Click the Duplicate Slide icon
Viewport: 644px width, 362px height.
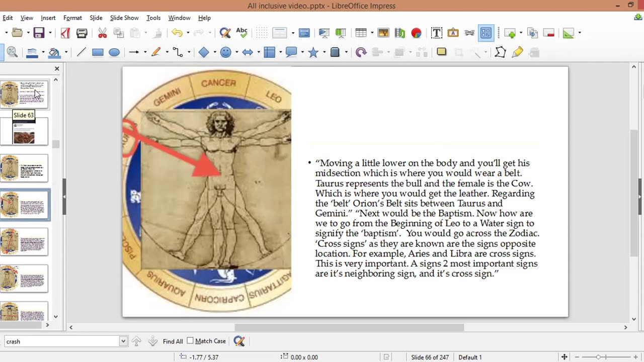533,33
